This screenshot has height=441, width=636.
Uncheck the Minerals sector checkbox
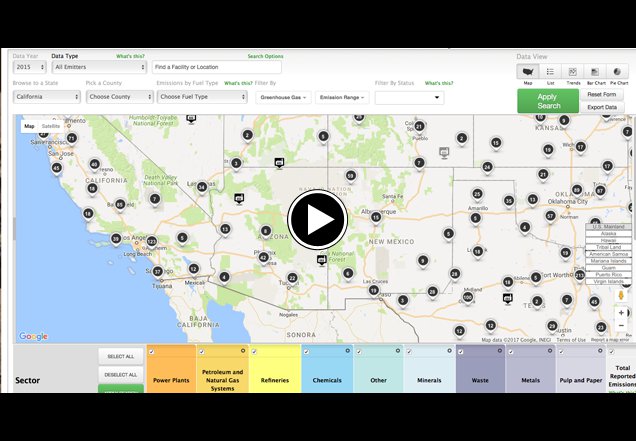pos(409,352)
